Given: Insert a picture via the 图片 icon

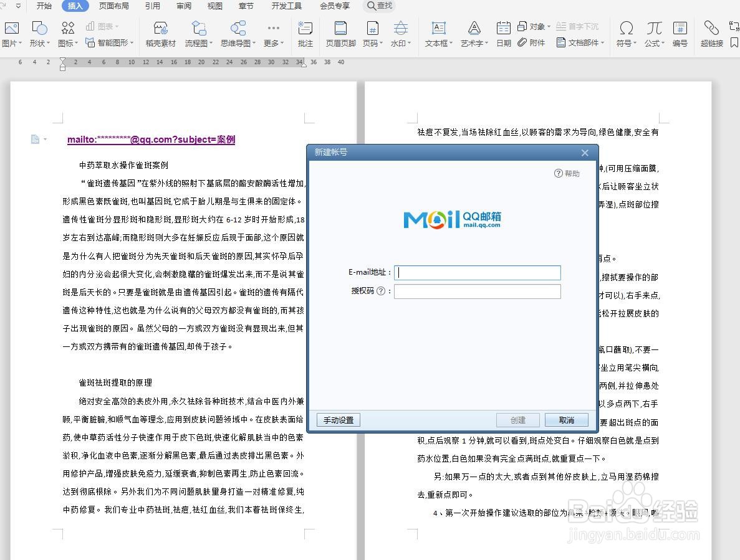Looking at the screenshot, I should pos(11,28).
